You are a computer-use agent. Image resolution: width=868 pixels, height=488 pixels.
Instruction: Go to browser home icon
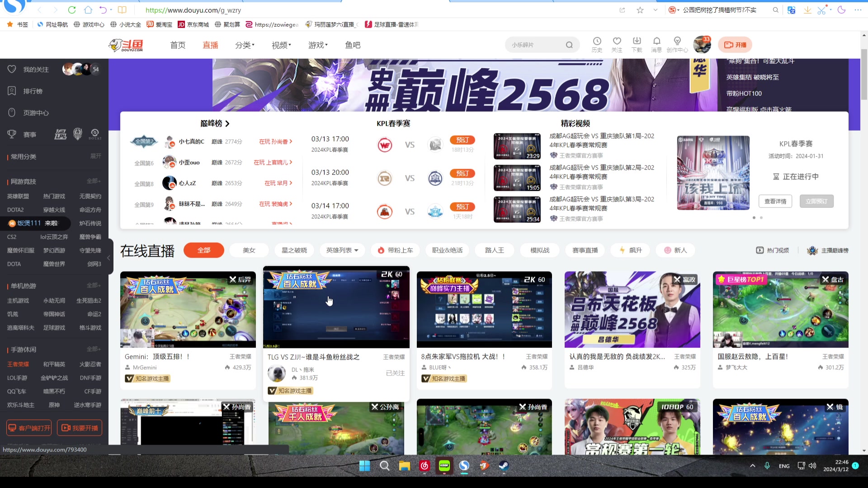click(x=88, y=10)
